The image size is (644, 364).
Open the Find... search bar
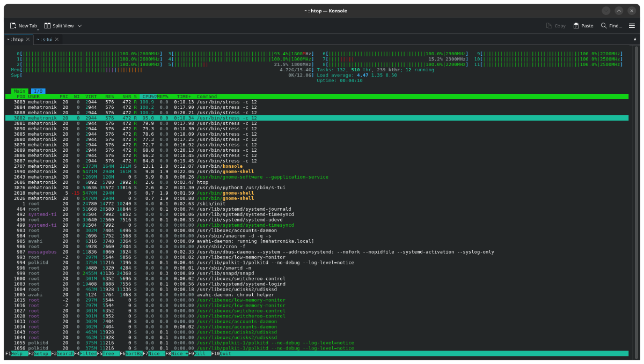point(612,26)
